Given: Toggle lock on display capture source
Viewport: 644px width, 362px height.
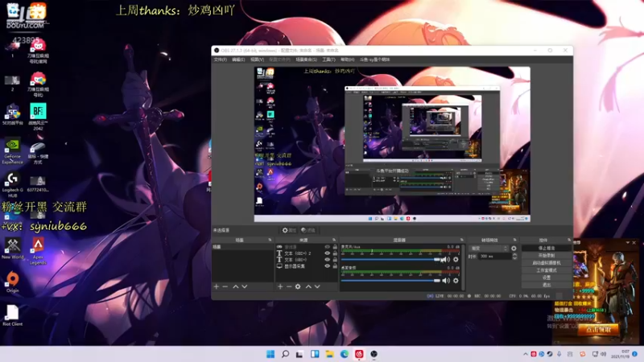Looking at the screenshot, I should click(335, 266).
